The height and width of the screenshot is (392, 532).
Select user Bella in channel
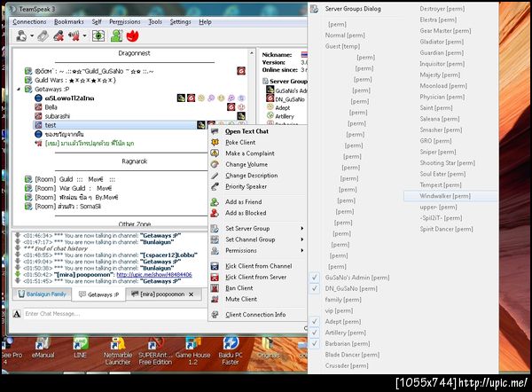click(51, 107)
